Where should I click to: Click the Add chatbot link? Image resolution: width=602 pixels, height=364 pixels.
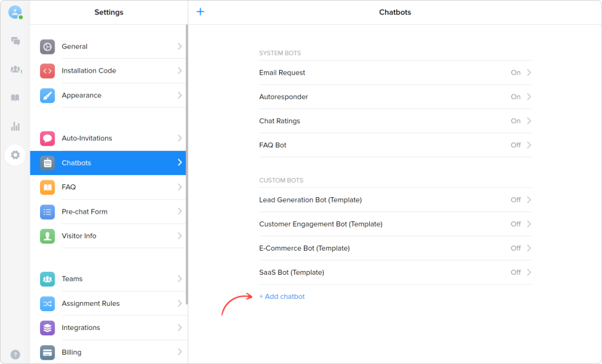(282, 296)
